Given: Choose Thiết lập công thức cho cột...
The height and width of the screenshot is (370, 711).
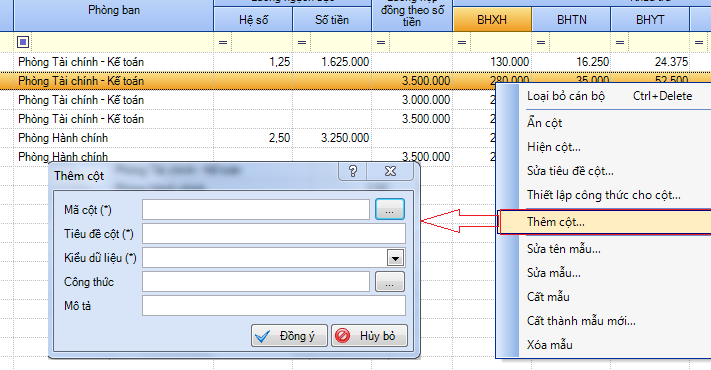Looking at the screenshot, I should coord(604,195).
